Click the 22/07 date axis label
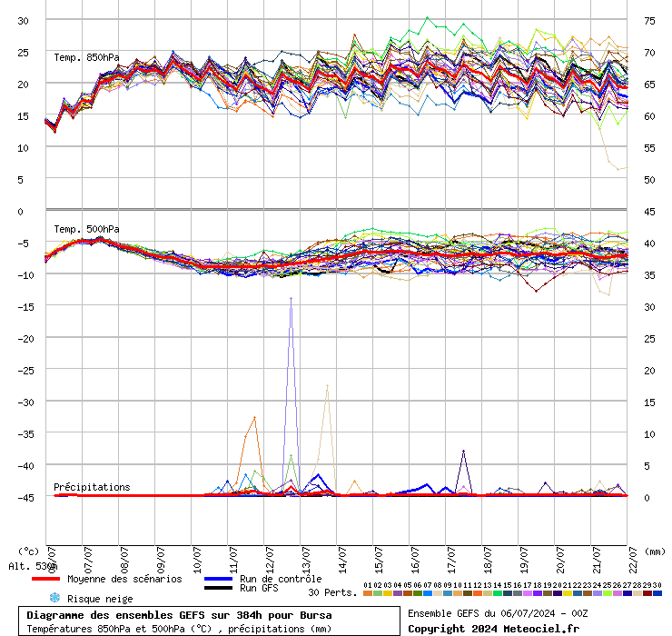The width and height of the screenshot is (672, 636). pyautogui.click(x=633, y=560)
